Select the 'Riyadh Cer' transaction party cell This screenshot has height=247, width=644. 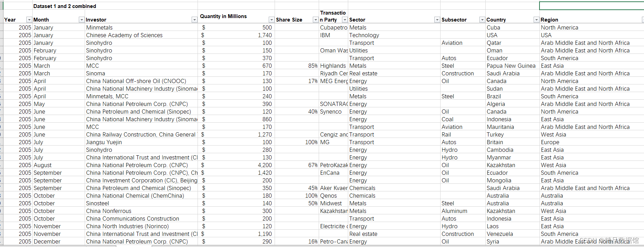click(x=334, y=73)
